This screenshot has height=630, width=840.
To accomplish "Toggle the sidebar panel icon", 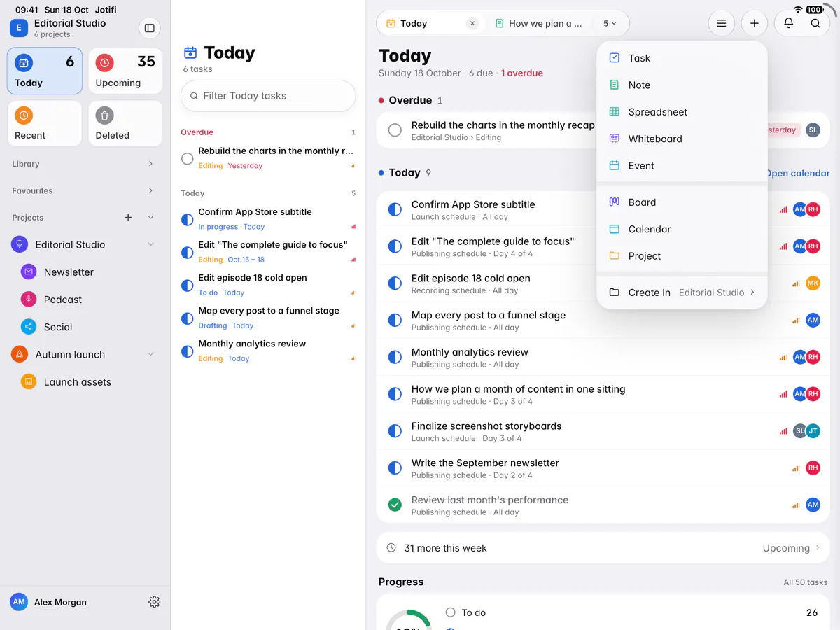I will tap(149, 28).
